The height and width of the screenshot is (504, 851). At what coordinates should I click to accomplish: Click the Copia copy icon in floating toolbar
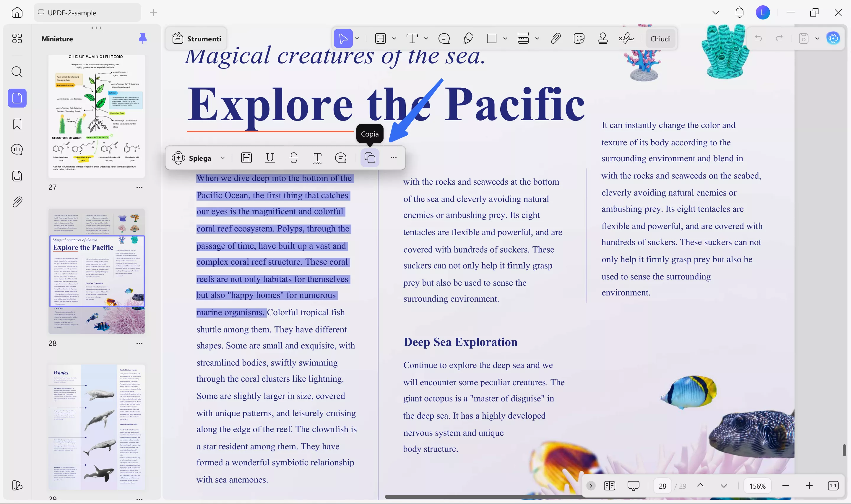pyautogui.click(x=369, y=158)
